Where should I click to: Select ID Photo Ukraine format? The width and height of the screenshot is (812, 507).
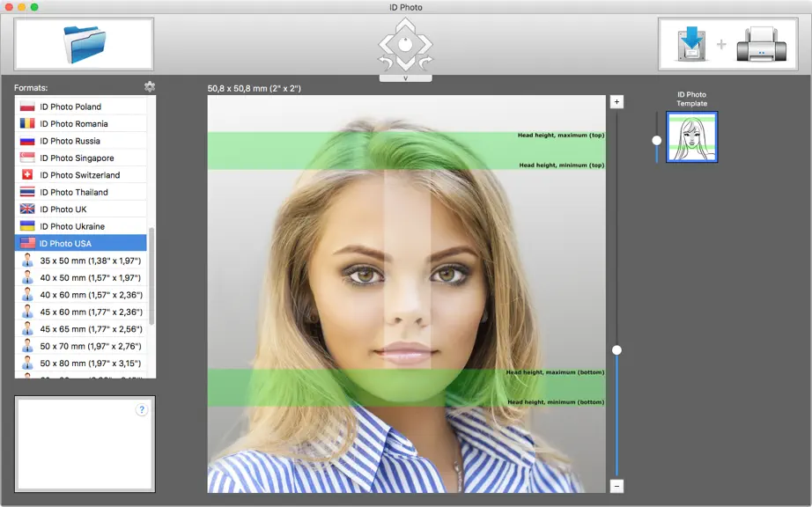click(81, 226)
